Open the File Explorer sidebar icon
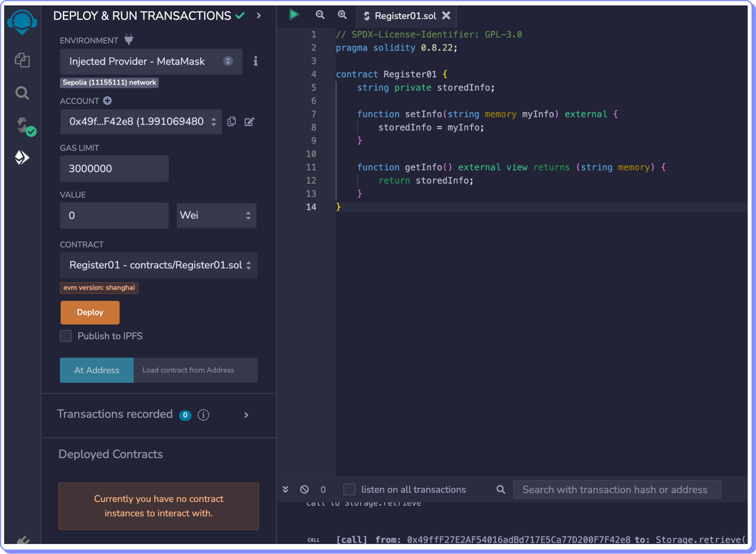The image size is (756, 554). 22,60
